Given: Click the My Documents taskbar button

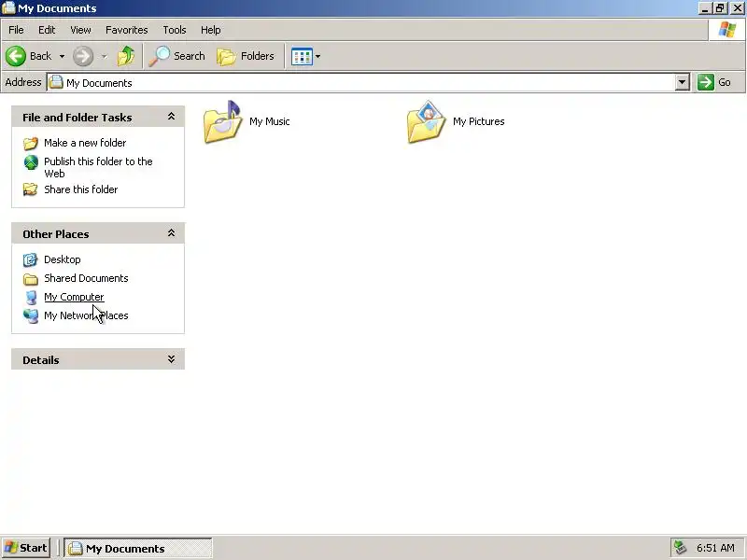Looking at the screenshot, I should (x=138, y=548).
